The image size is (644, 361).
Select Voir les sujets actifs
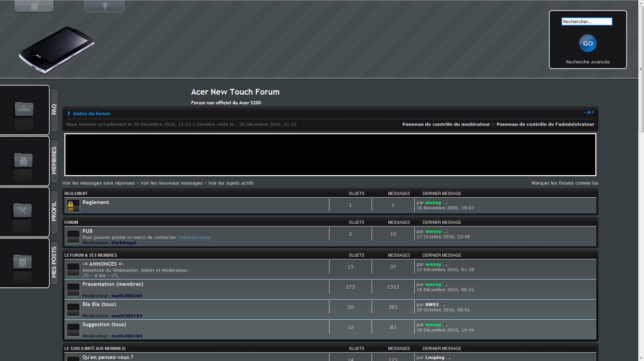click(x=231, y=183)
